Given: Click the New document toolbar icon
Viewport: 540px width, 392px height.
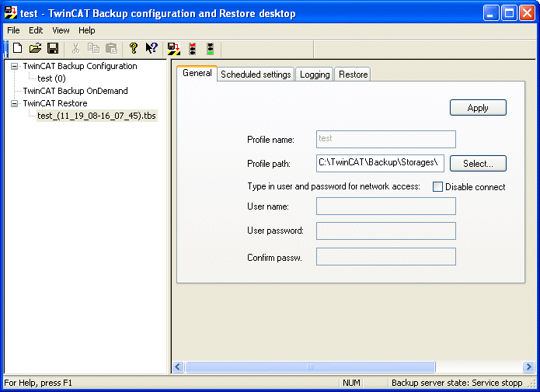Looking at the screenshot, I should pos(18,48).
